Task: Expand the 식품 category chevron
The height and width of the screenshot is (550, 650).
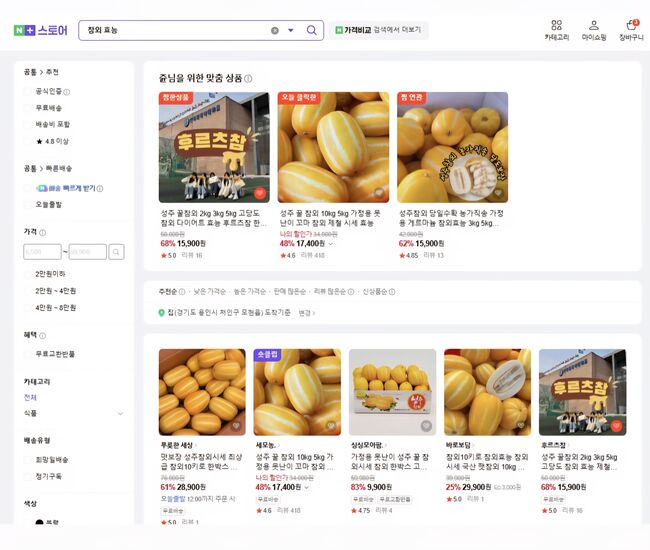Action: (121, 413)
